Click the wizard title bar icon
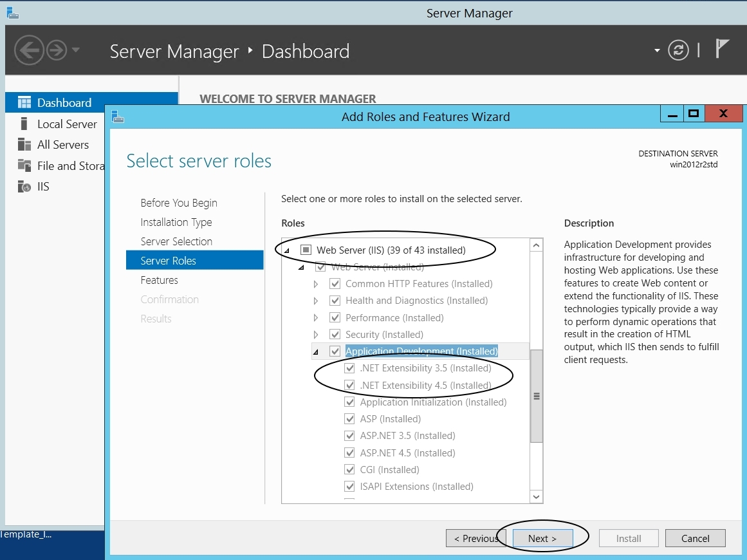Viewport: 747px width, 560px height. coord(118,117)
